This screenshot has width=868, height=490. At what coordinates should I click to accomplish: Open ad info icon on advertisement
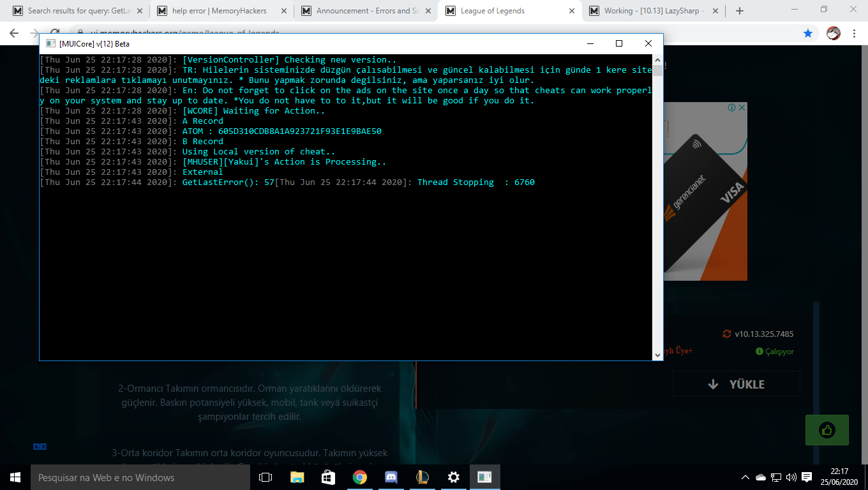(732, 108)
